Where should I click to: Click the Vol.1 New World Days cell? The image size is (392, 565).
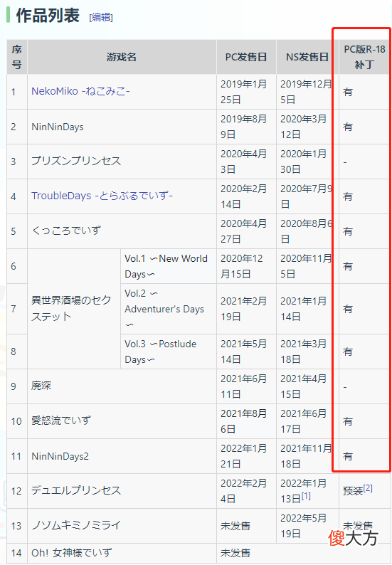(x=169, y=266)
